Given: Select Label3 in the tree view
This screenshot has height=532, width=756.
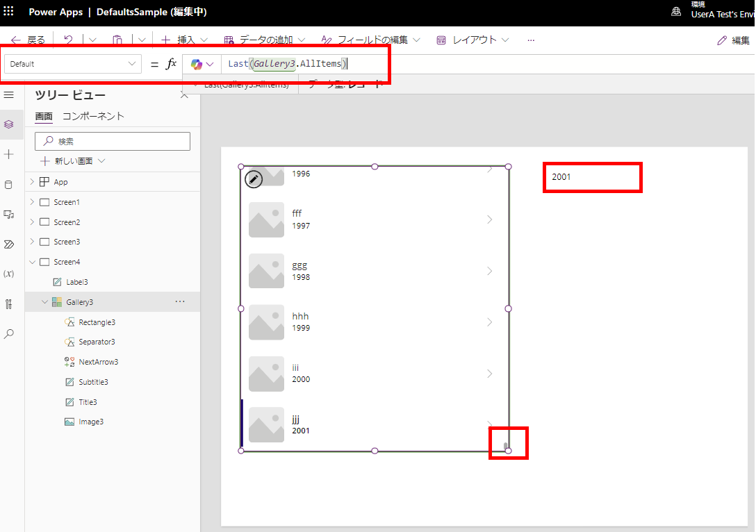Looking at the screenshot, I should coord(76,282).
